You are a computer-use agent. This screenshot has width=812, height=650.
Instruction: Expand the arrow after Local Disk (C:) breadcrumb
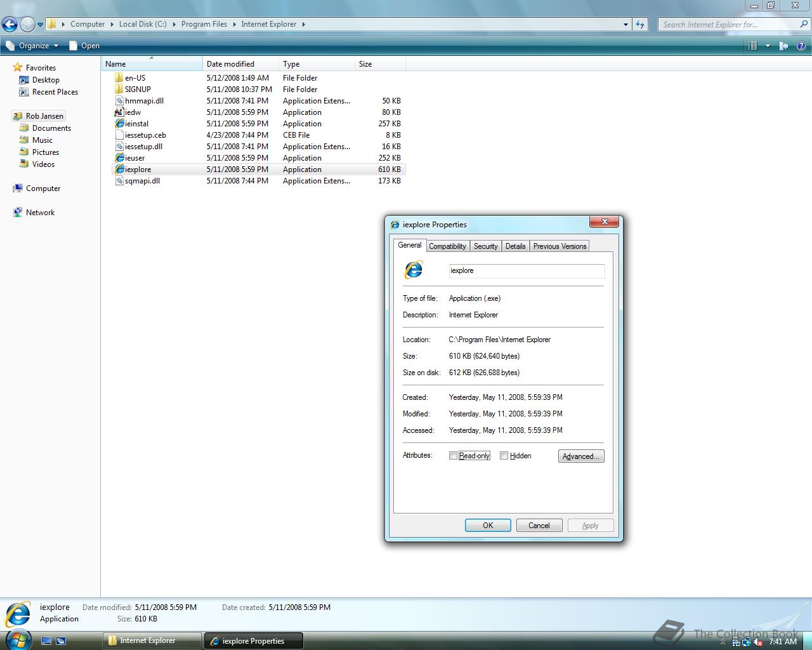174,24
